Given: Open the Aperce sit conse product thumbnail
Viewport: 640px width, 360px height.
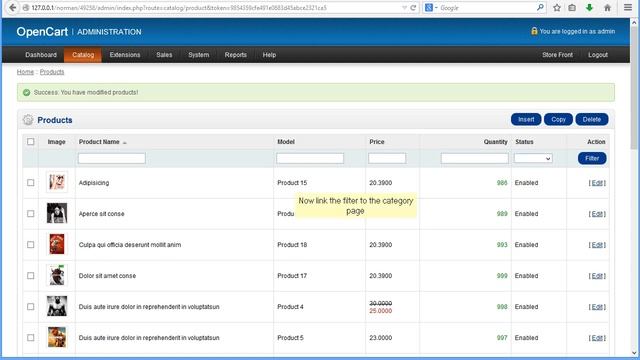Looking at the screenshot, I should tap(57, 213).
